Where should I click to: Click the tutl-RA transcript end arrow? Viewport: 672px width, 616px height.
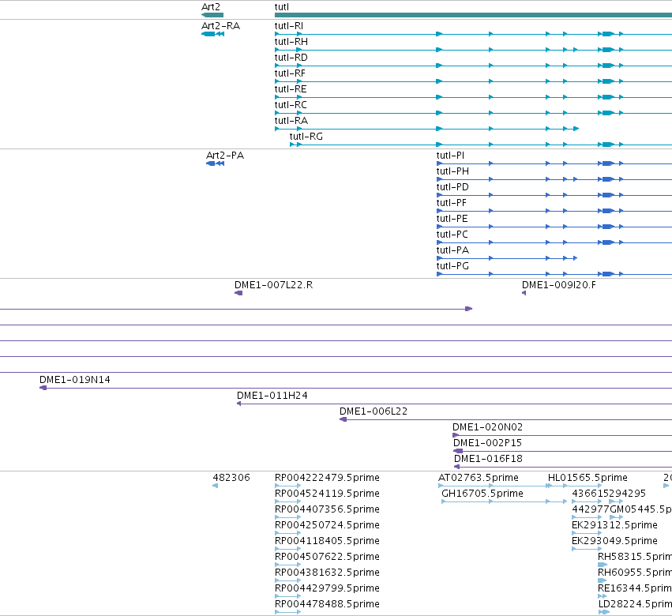click(576, 129)
